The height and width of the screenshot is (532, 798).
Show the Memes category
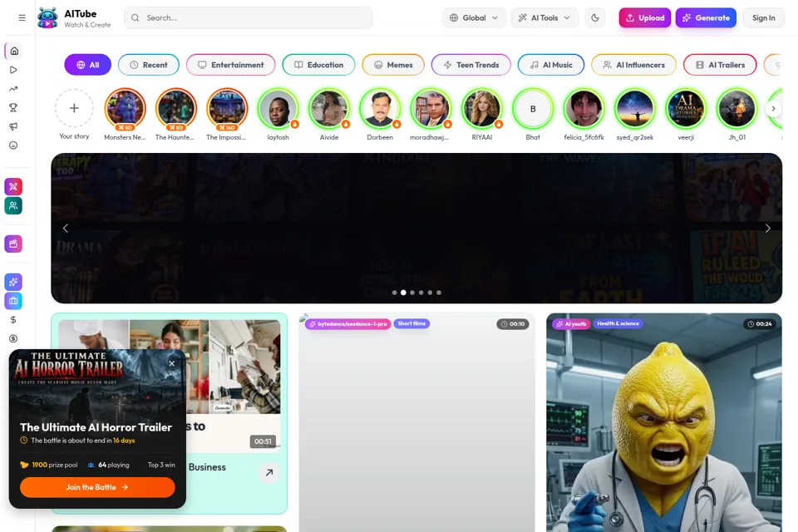pyautogui.click(x=393, y=65)
